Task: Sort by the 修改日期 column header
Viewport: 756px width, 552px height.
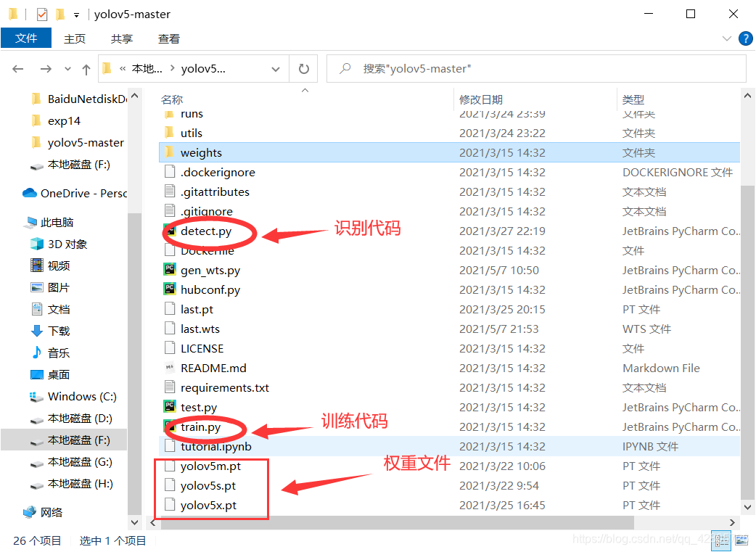Action: coord(481,100)
